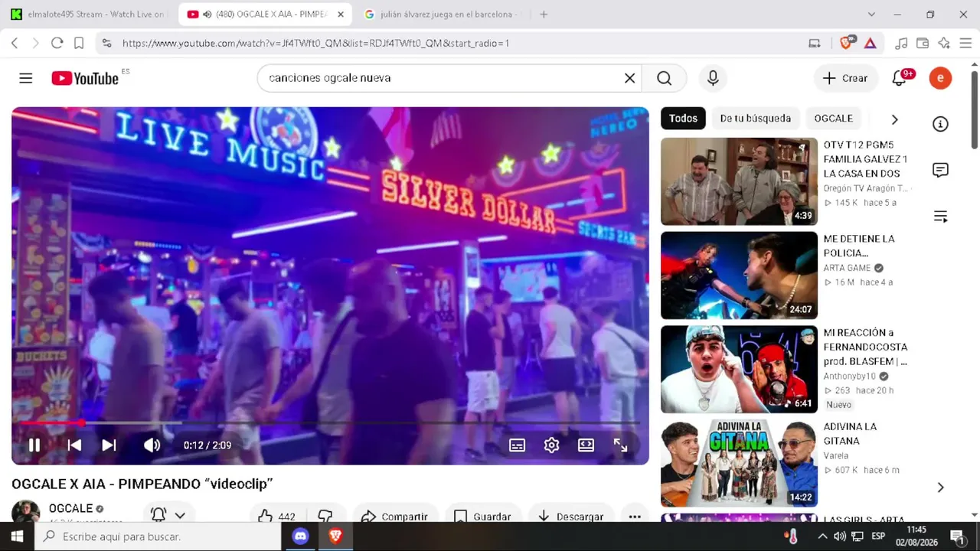The height and width of the screenshot is (551, 980).
Task: Open Brave Shields lion icon
Action: pyautogui.click(x=847, y=43)
